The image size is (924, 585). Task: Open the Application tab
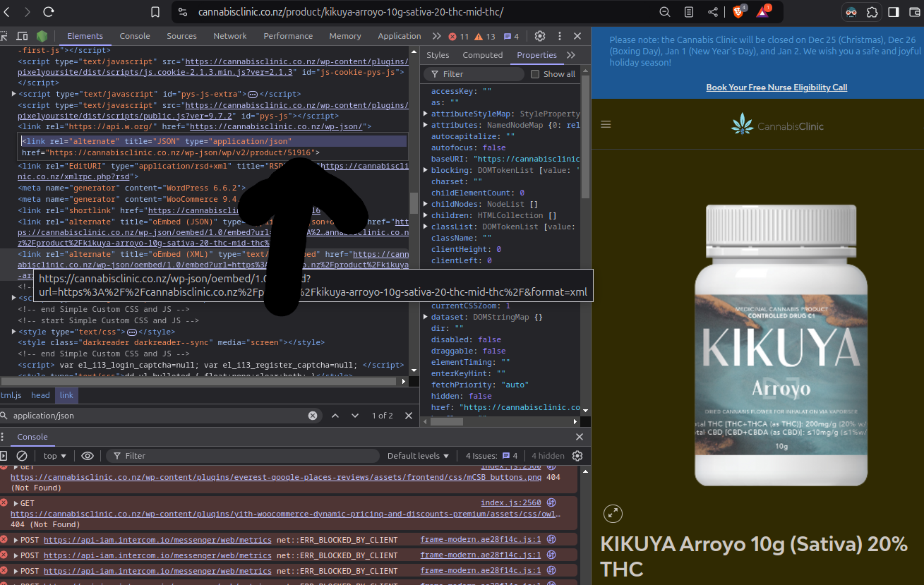point(399,36)
